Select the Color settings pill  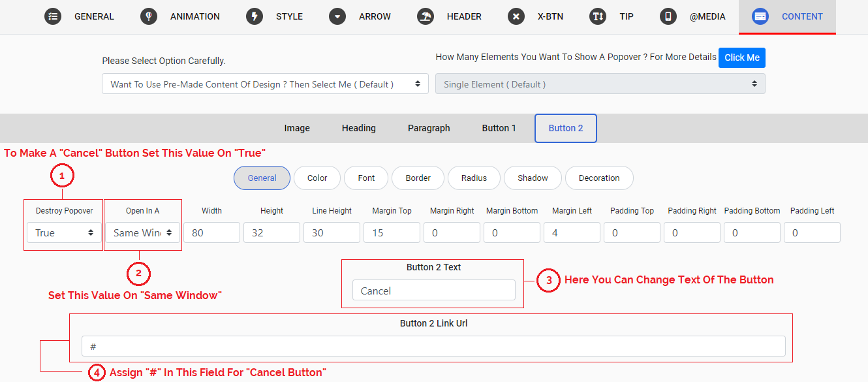[x=317, y=178]
